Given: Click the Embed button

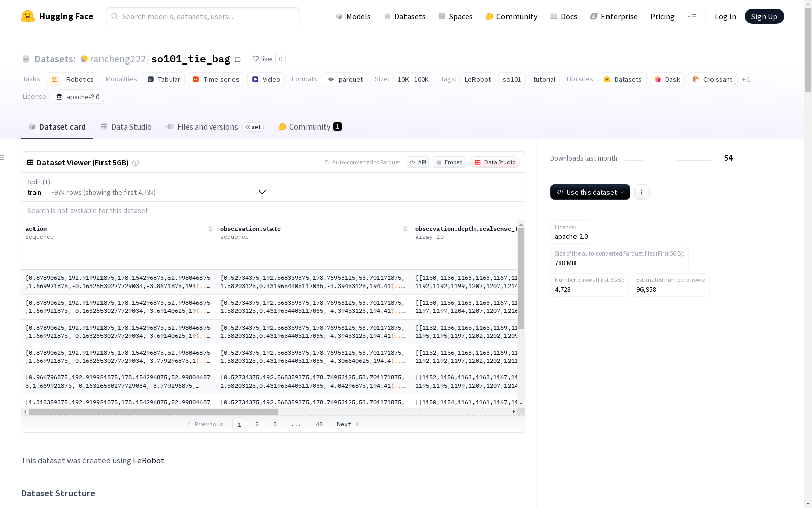Looking at the screenshot, I should click(449, 162).
